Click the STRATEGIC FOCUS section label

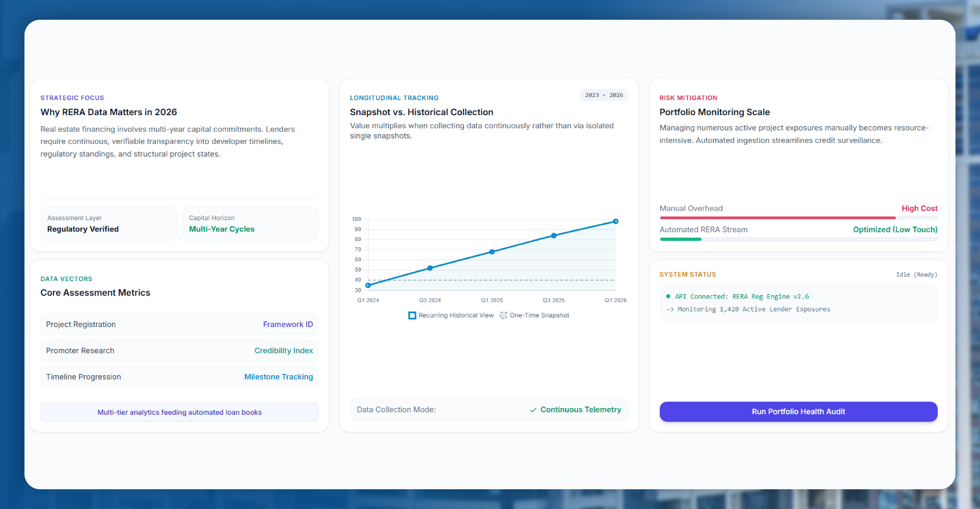pos(72,98)
